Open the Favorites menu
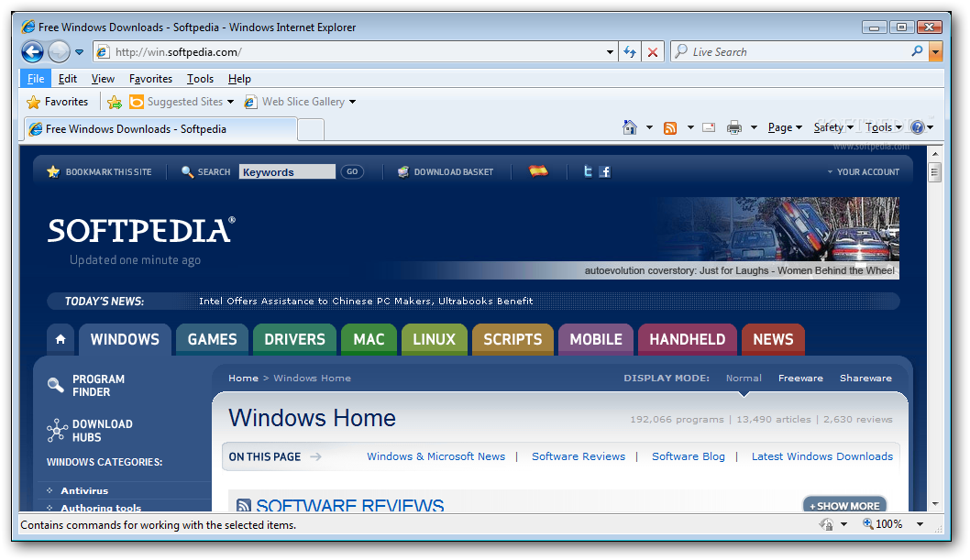 (150, 79)
